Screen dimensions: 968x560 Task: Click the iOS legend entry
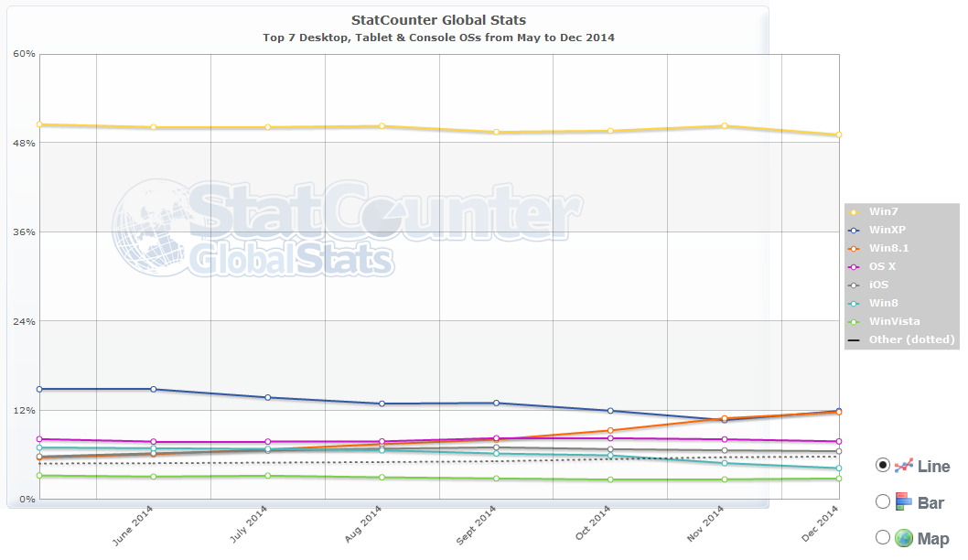click(x=878, y=285)
